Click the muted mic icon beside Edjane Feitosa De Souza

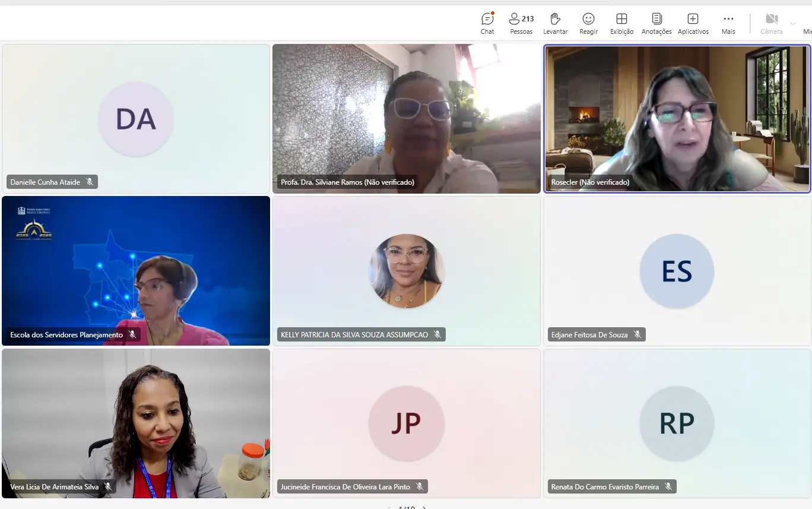point(637,335)
